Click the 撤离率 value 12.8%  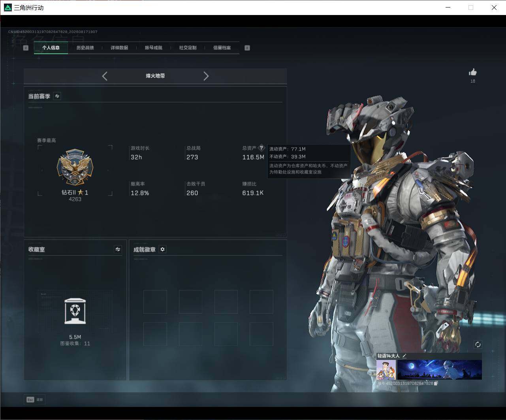coord(140,193)
